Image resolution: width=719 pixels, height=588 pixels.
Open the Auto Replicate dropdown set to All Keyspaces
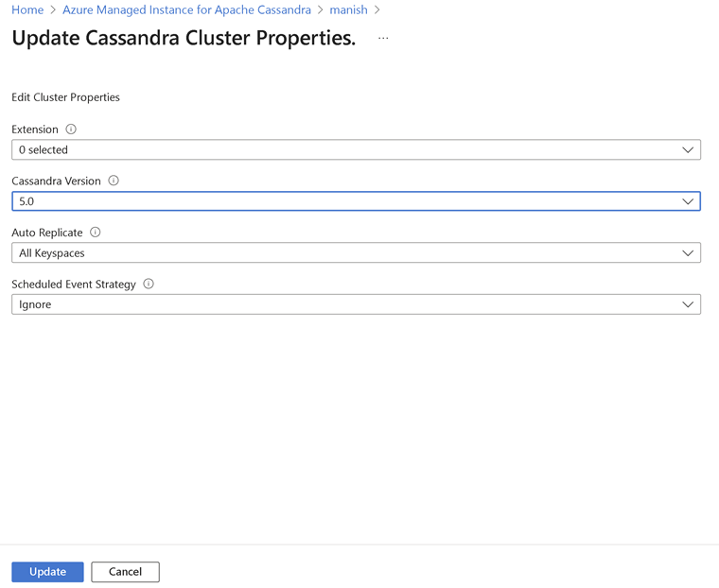coord(356,253)
